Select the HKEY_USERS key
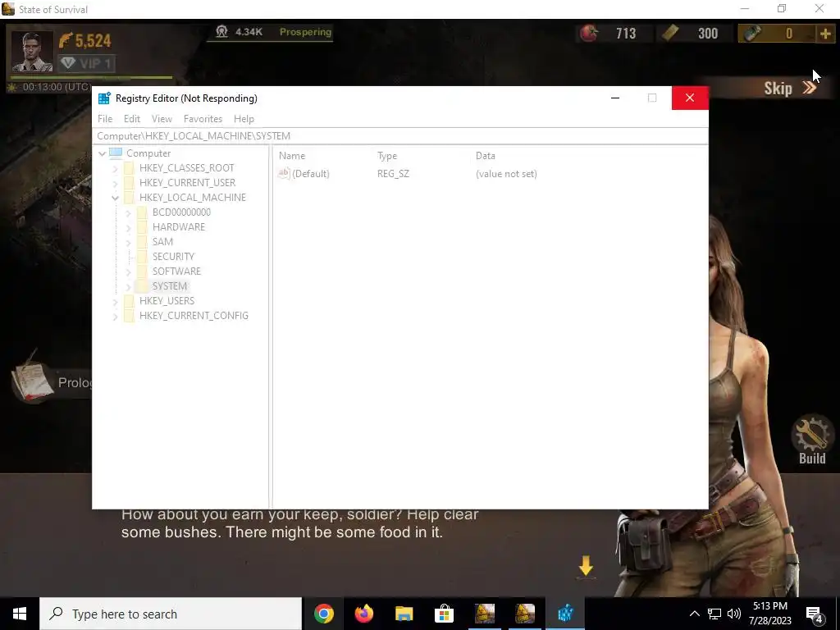 pyautogui.click(x=167, y=300)
